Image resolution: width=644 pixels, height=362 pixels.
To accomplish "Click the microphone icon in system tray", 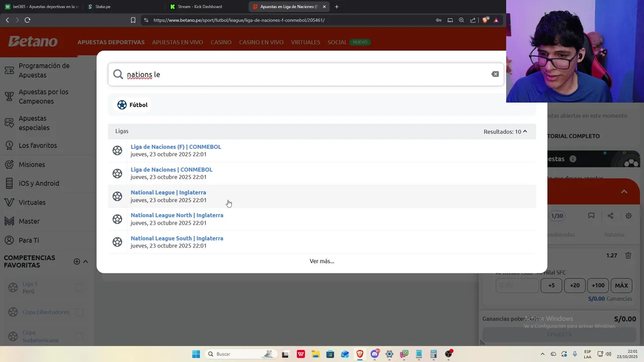I will (x=575, y=354).
